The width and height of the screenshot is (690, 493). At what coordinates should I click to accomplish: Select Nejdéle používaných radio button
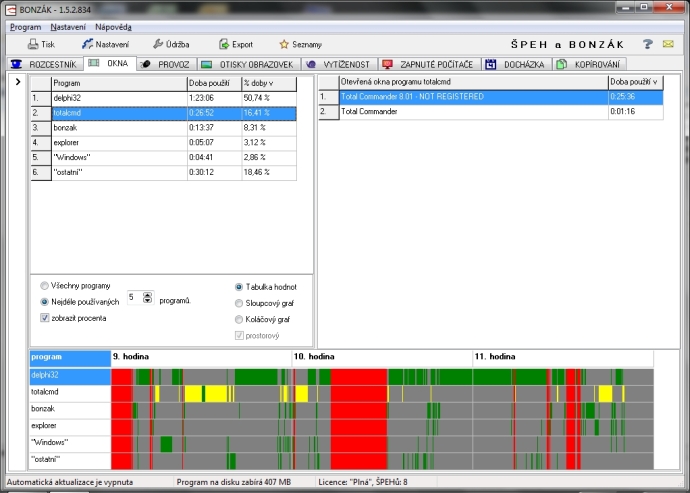point(44,302)
